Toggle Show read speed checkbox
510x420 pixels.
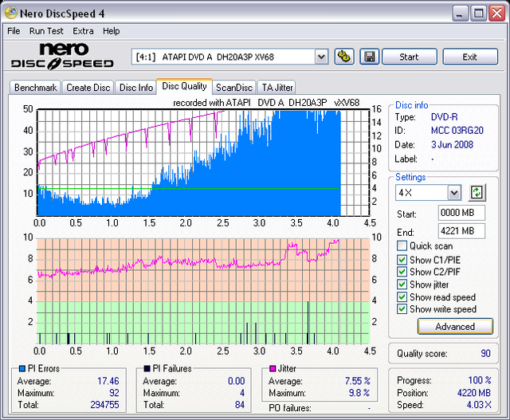[x=402, y=296]
